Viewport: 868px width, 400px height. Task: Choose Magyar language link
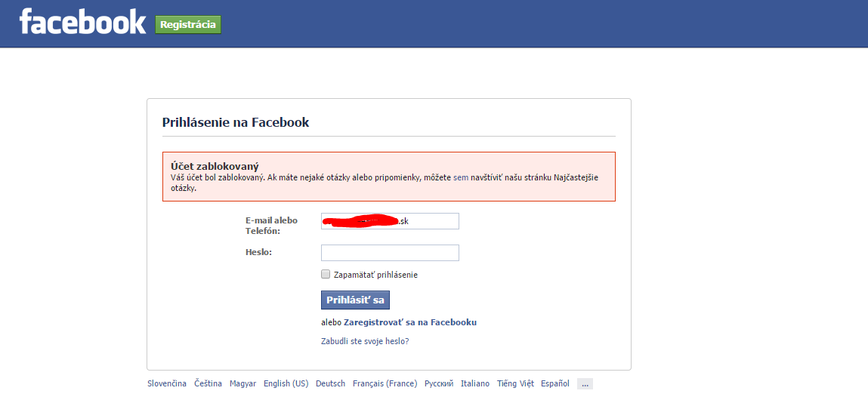pos(242,383)
